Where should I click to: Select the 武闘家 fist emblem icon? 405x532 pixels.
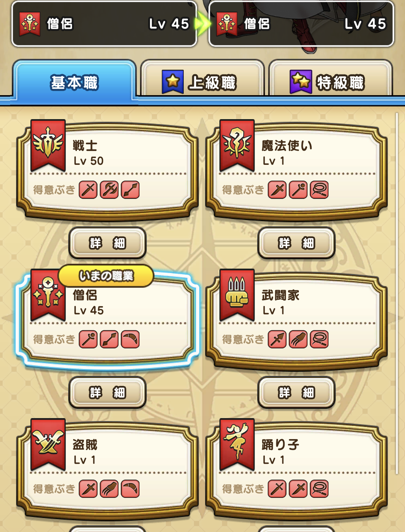(x=237, y=294)
